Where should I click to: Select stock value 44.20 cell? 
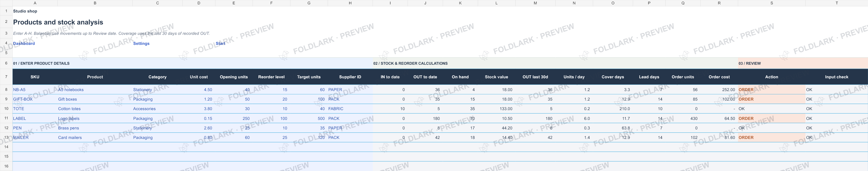tap(496, 128)
